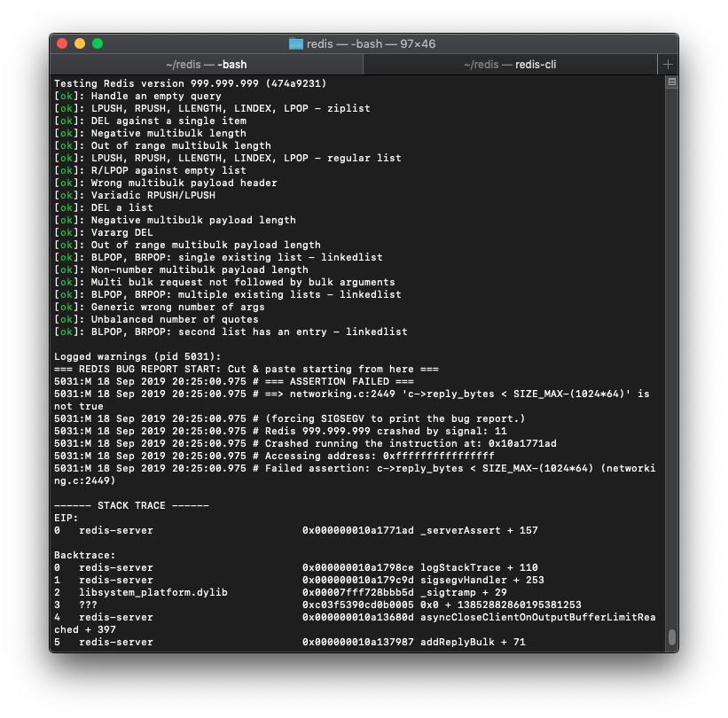Image resolution: width=728 pixels, height=718 pixels.
Task: Select the ~/redis -bash tab
Action: pyautogui.click(x=206, y=64)
